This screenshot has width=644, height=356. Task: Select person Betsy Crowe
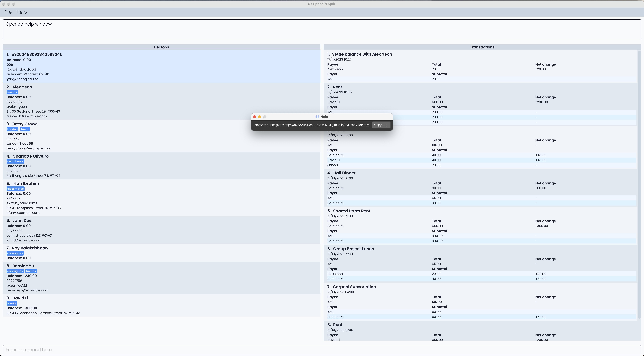tap(162, 136)
